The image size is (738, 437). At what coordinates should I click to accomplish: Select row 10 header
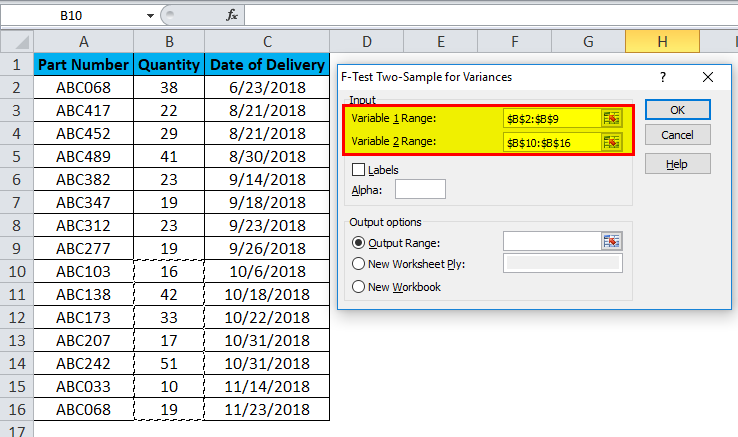coord(17,271)
